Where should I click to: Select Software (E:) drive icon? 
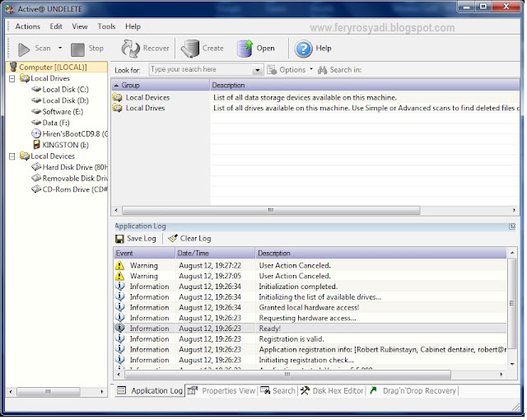36,112
